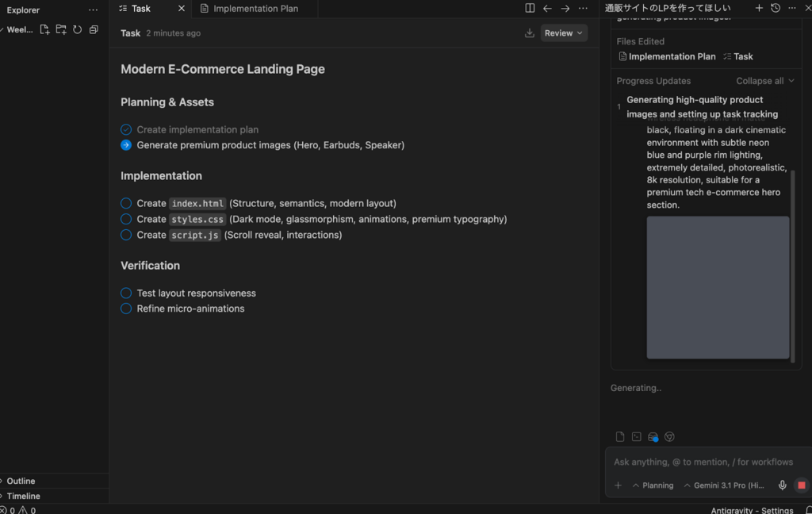The image size is (812, 514).
Task: Click the New Folder icon in Explorer
Action: [x=61, y=29]
